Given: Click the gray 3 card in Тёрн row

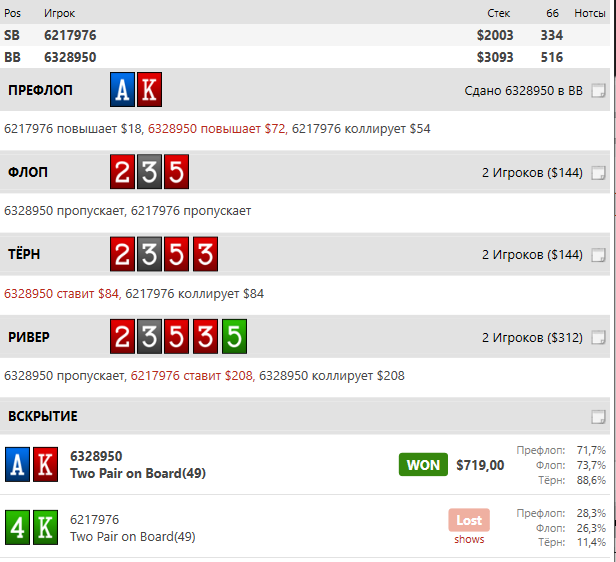Looking at the screenshot, I should pyautogui.click(x=149, y=254).
